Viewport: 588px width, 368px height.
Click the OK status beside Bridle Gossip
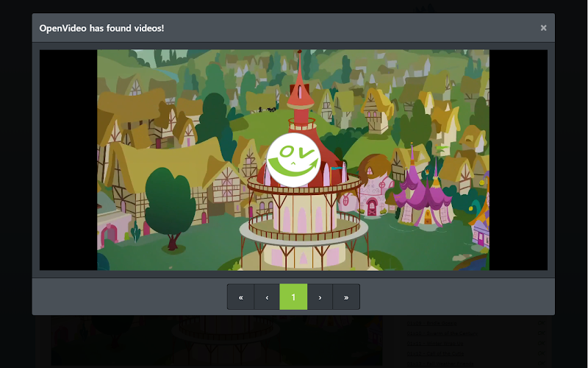[541, 323]
